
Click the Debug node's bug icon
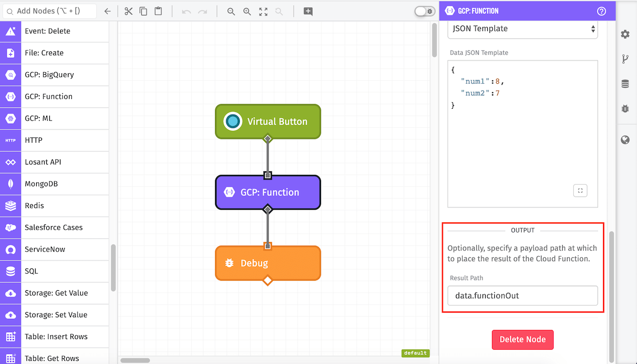pyautogui.click(x=229, y=263)
